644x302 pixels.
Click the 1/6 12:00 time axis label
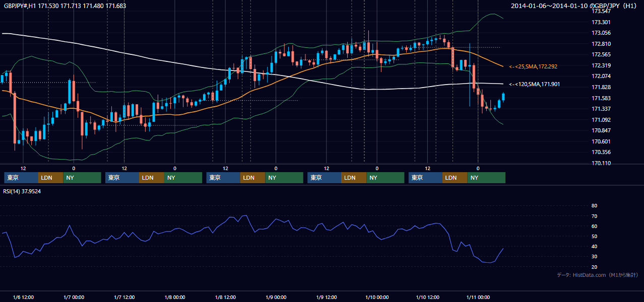23,297
